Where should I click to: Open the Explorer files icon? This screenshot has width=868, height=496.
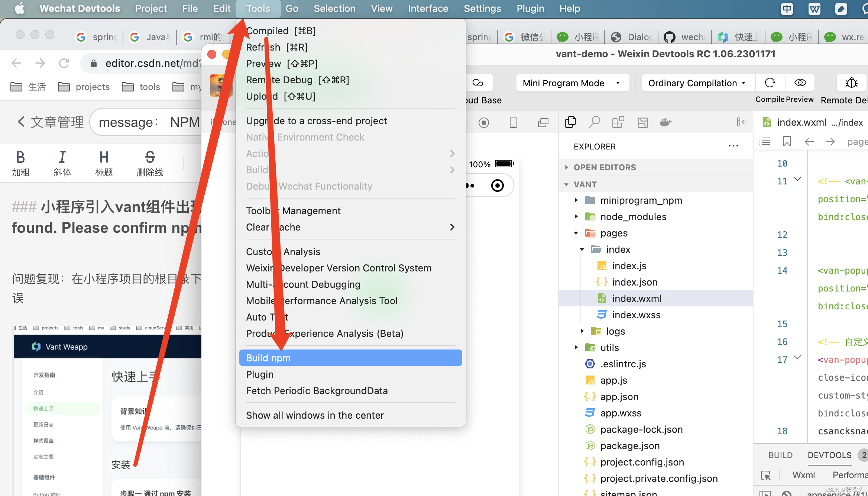570,122
